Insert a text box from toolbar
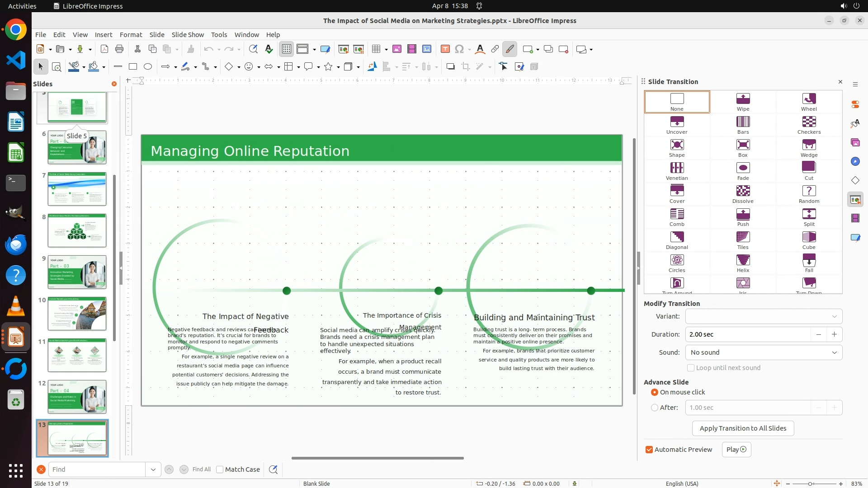The height and width of the screenshot is (488, 868). [x=445, y=49]
